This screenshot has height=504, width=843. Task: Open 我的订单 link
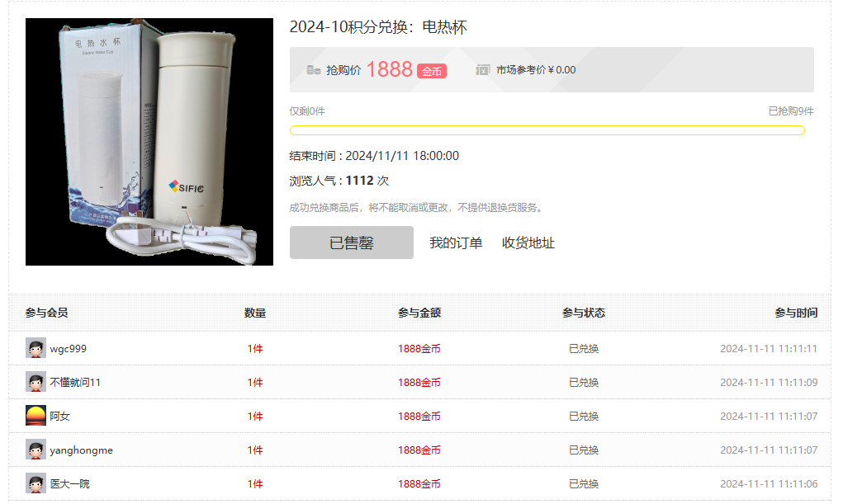(x=456, y=243)
